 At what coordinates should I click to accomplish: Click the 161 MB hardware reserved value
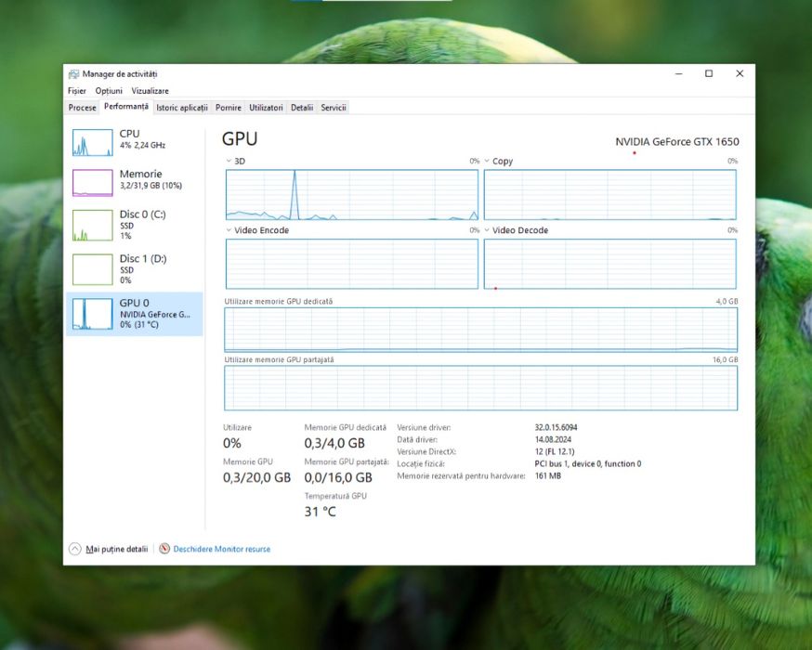pyautogui.click(x=548, y=475)
